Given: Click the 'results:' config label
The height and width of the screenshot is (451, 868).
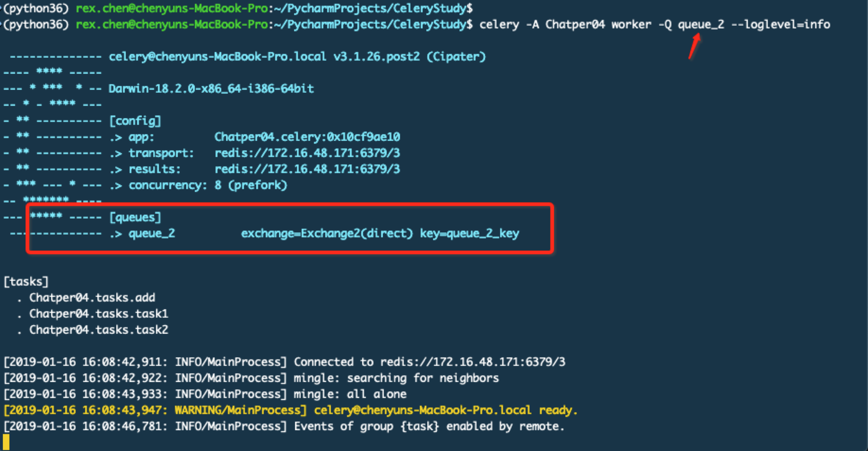Looking at the screenshot, I should tap(154, 169).
